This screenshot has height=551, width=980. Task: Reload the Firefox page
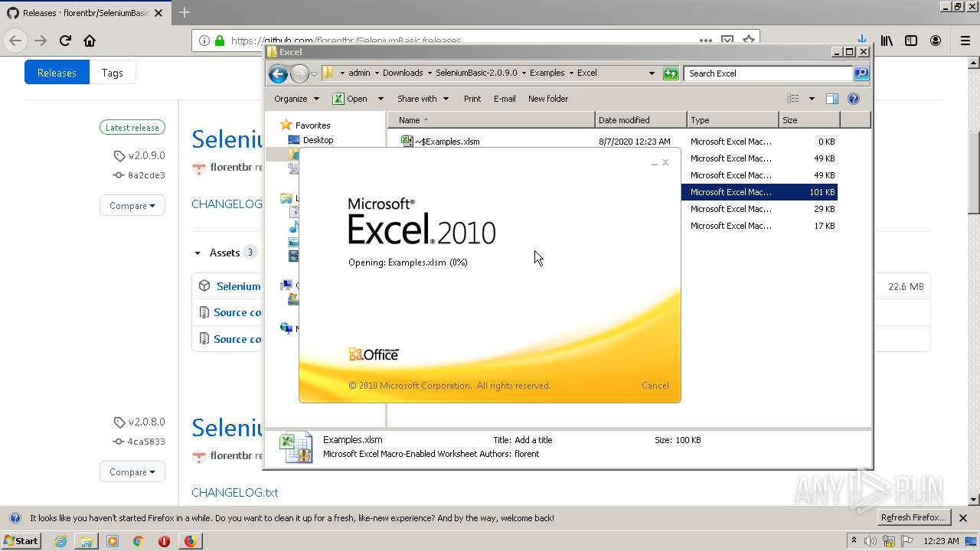(65, 41)
